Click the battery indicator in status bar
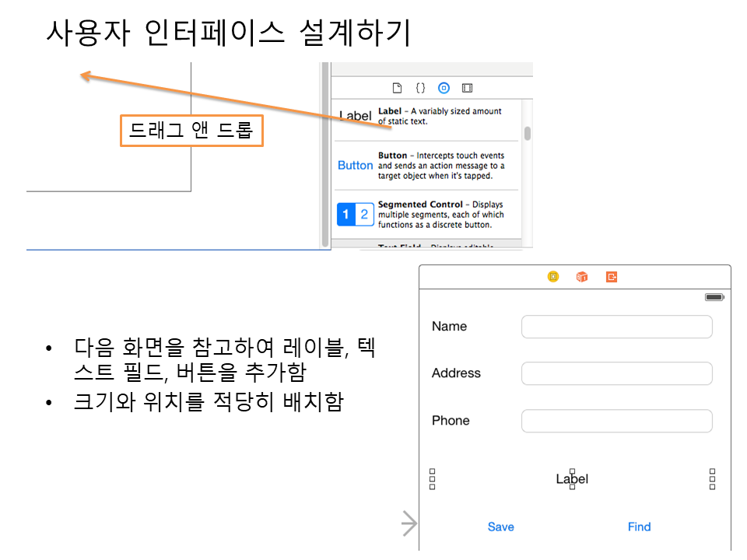747x560 pixels. [x=714, y=297]
